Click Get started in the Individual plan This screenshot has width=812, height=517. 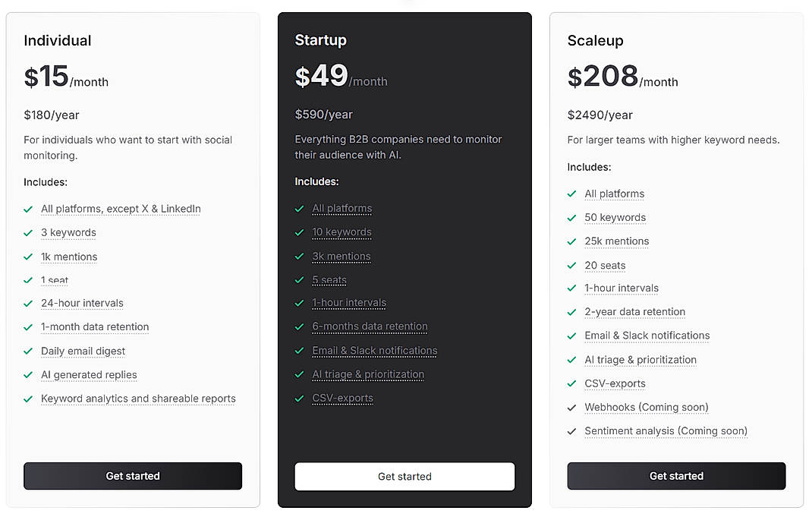point(133,476)
